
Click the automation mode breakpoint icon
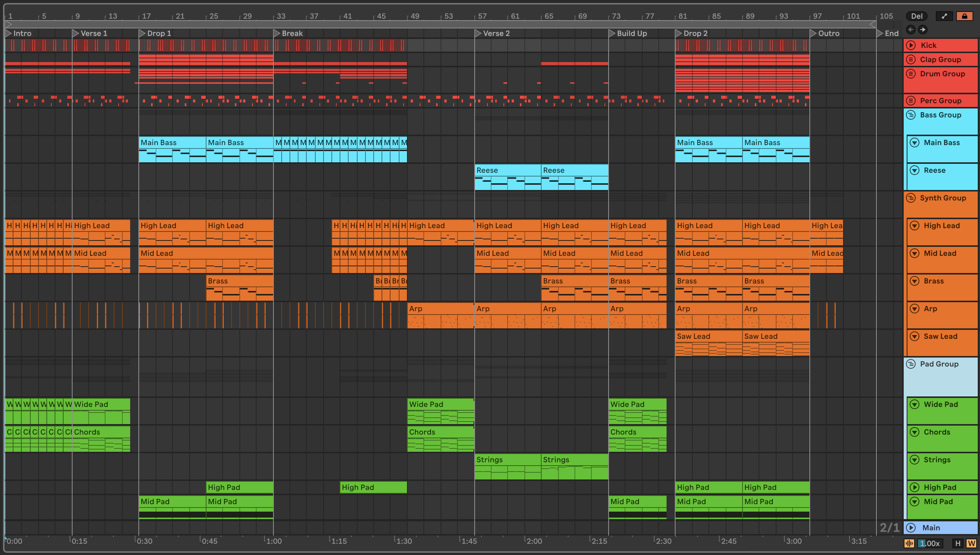coord(944,16)
